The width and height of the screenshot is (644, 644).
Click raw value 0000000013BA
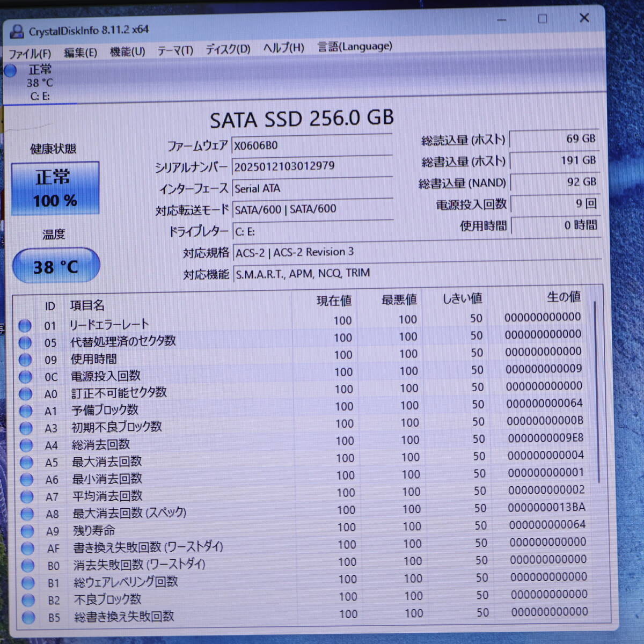click(546, 507)
